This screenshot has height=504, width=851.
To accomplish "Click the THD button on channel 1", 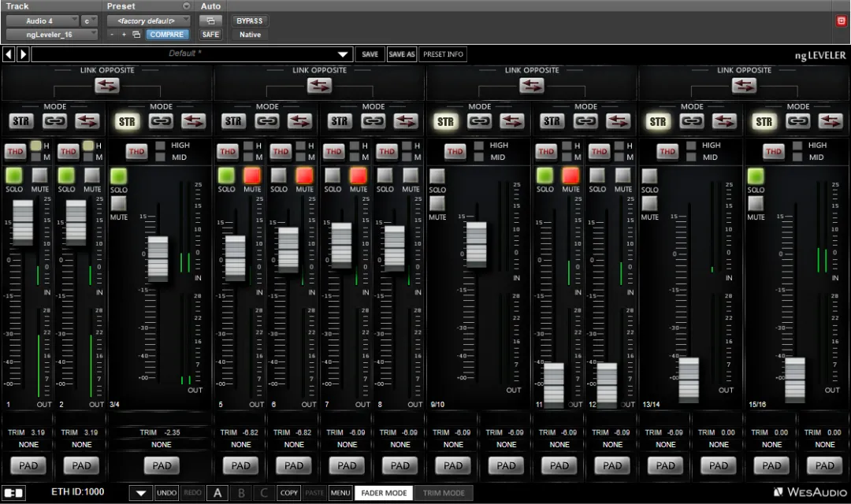I will click(x=15, y=151).
